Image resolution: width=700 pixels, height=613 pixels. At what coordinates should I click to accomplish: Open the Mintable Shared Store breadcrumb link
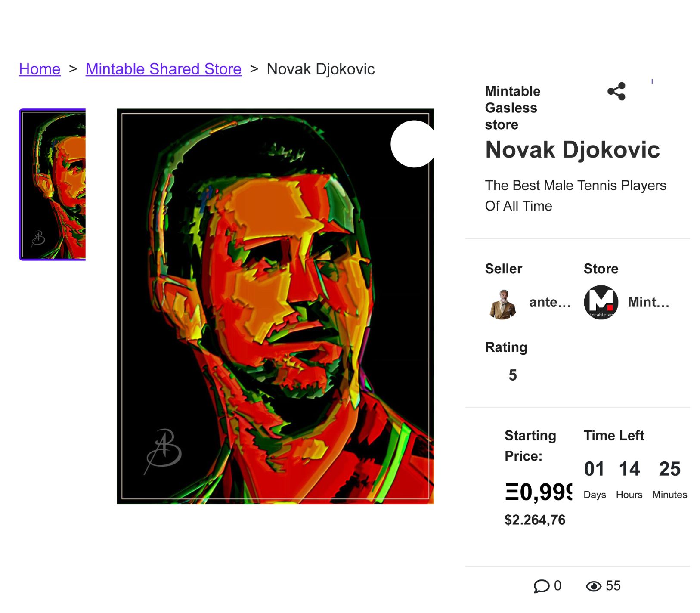tap(163, 69)
